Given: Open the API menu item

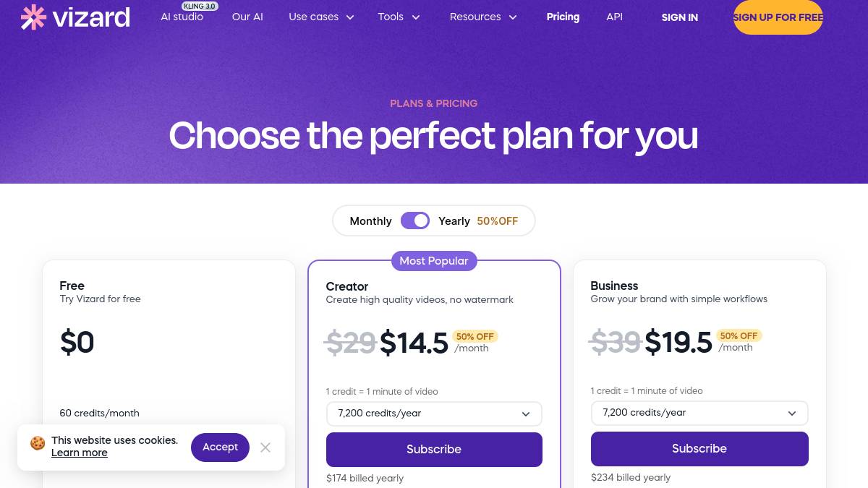Looking at the screenshot, I should (614, 17).
